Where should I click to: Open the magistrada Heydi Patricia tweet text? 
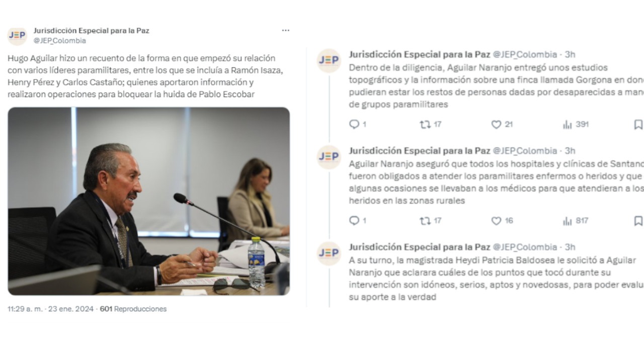click(x=496, y=279)
